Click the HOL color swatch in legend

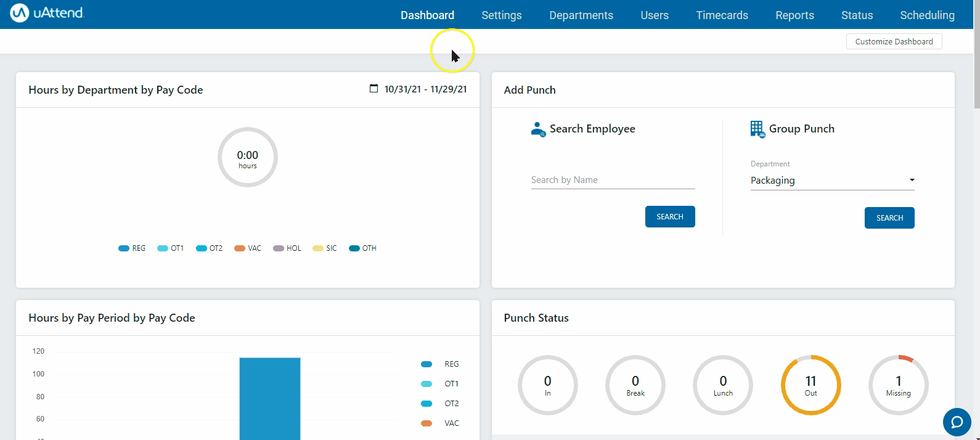click(x=279, y=248)
